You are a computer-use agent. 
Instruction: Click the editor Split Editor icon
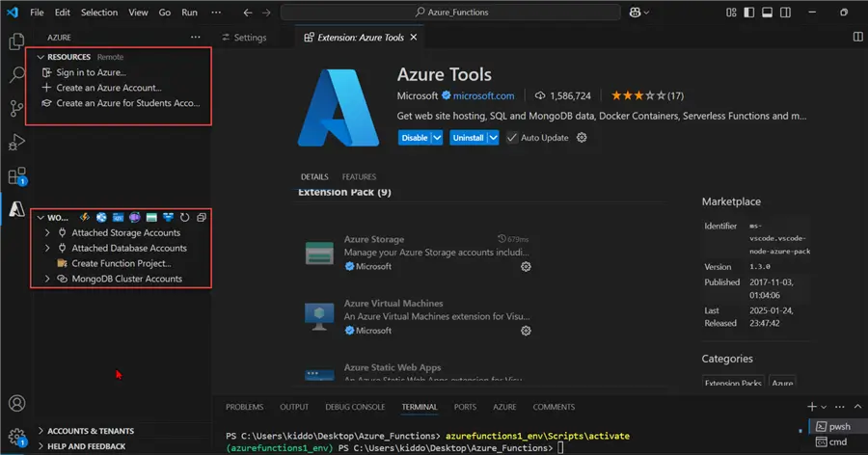[x=857, y=37]
